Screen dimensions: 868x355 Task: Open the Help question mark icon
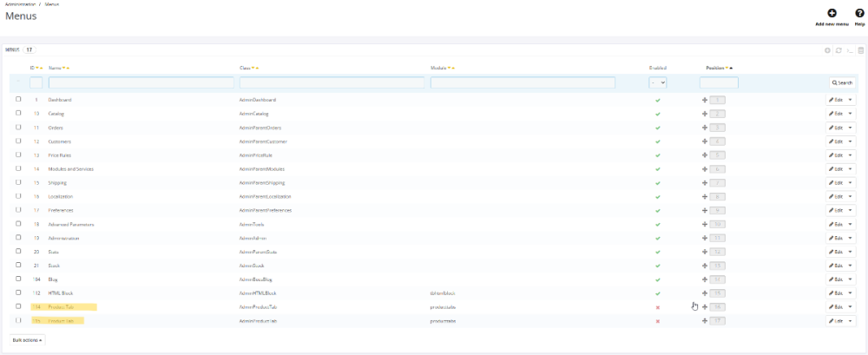pyautogui.click(x=859, y=13)
